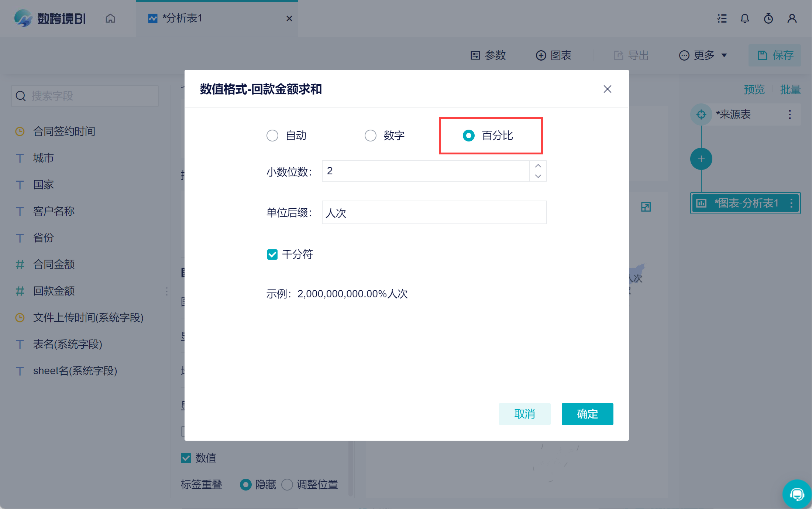812x509 pixels.
Task: Click the 确定 button
Action: click(587, 414)
